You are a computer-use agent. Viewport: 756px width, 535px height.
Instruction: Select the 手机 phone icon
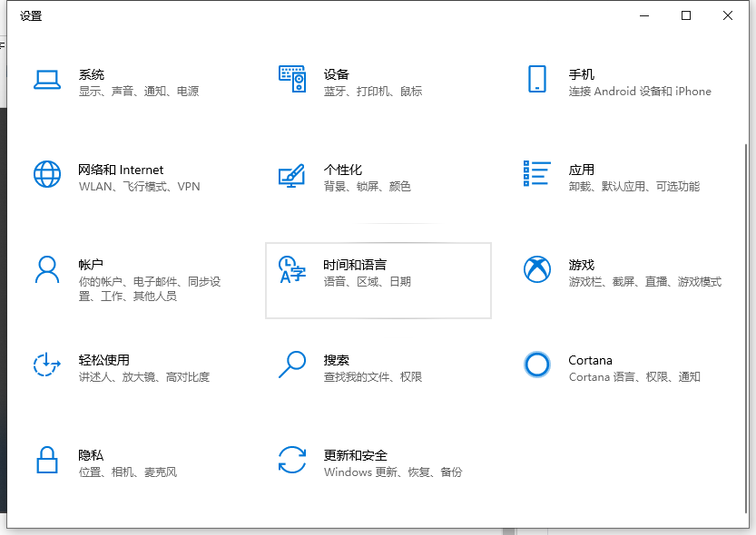tap(537, 80)
